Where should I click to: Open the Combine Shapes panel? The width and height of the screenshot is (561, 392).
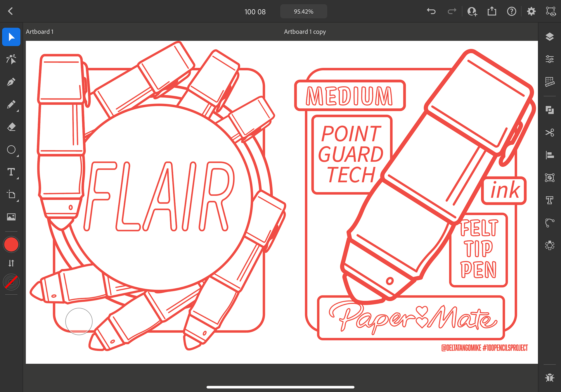tap(550, 110)
